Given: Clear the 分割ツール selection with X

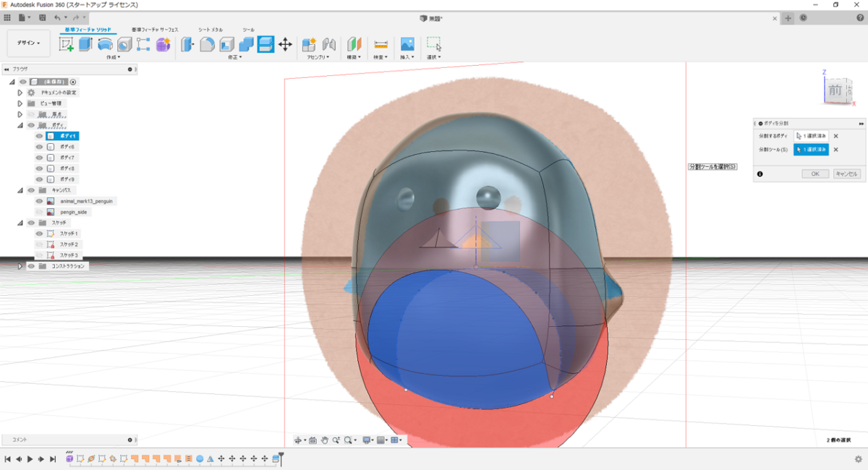Looking at the screenshot, I should coord(835,150).
